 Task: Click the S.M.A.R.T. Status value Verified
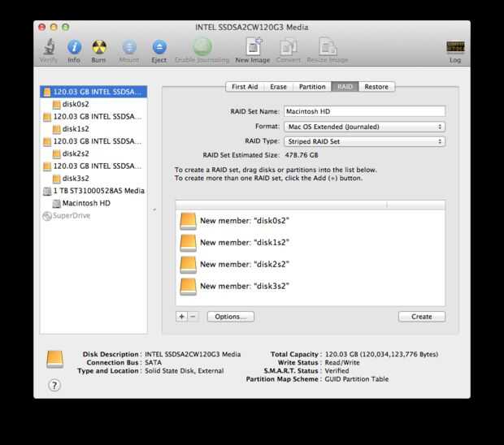tap(337, 371)
